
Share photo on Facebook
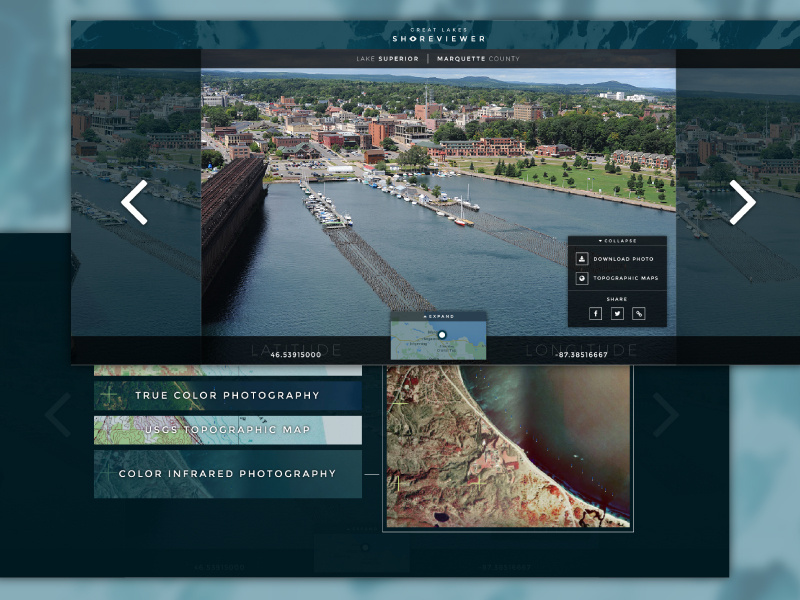595,313
